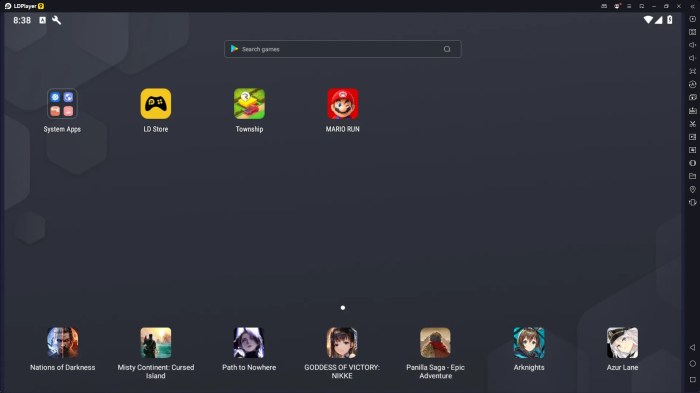Open the keyboard mapping tool in the sidebar
The height and width of the screenshot is (393, 700).
click(692, 32)
